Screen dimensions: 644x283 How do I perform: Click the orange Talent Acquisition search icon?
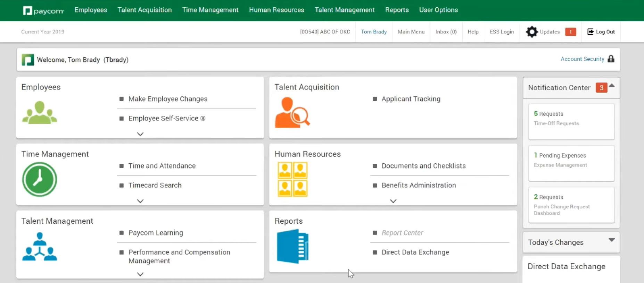(292, 112)
